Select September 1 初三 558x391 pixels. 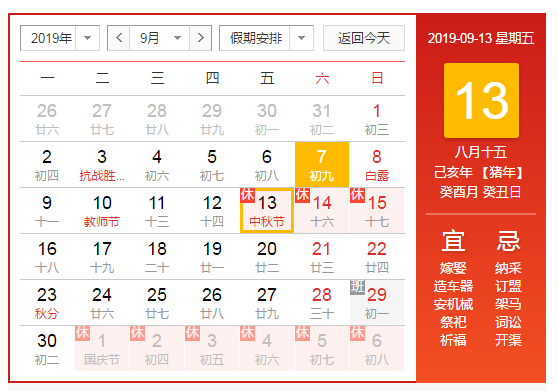[x=377, y=119]
